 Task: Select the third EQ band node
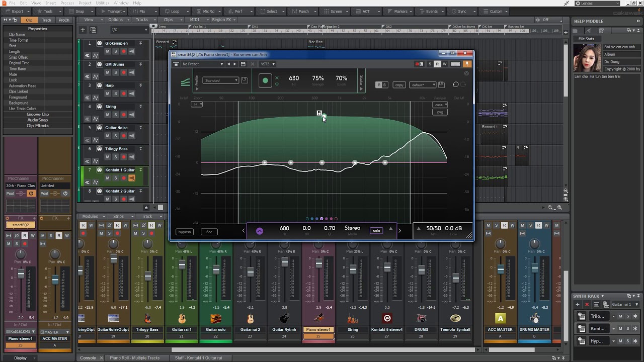pyautogui.click(x=322, y=162)
